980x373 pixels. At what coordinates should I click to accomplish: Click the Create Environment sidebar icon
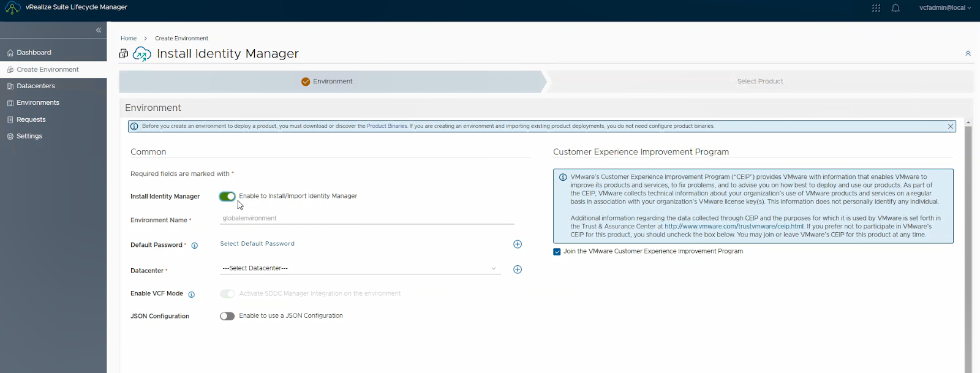10,70
